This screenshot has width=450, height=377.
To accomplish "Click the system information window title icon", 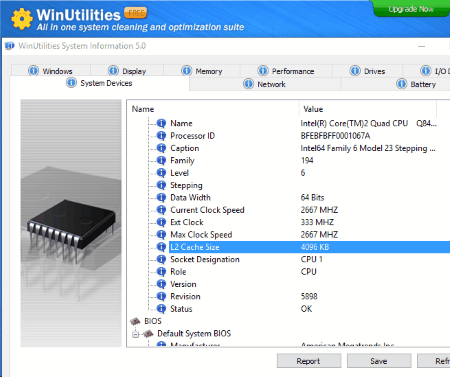I will point(9,46).
